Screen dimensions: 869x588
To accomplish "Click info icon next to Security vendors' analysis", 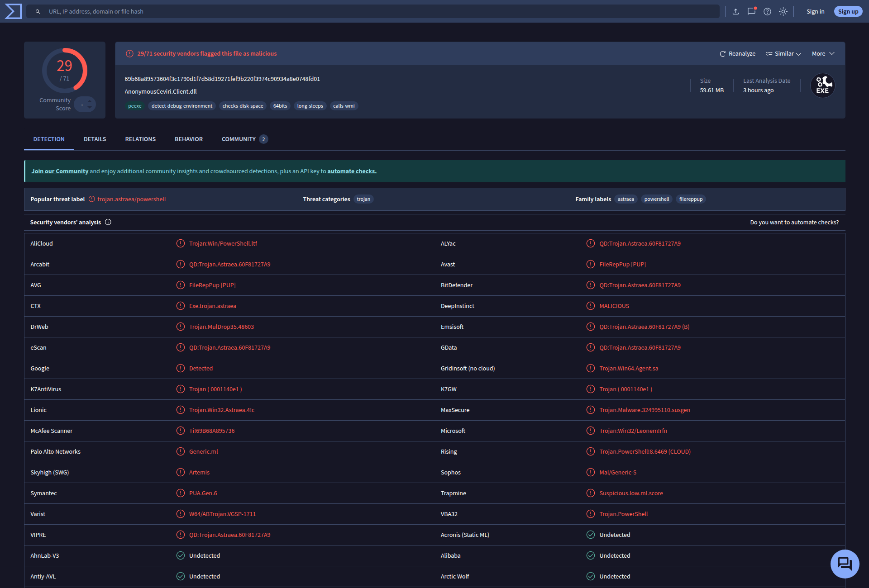I will tap(108, 222).
